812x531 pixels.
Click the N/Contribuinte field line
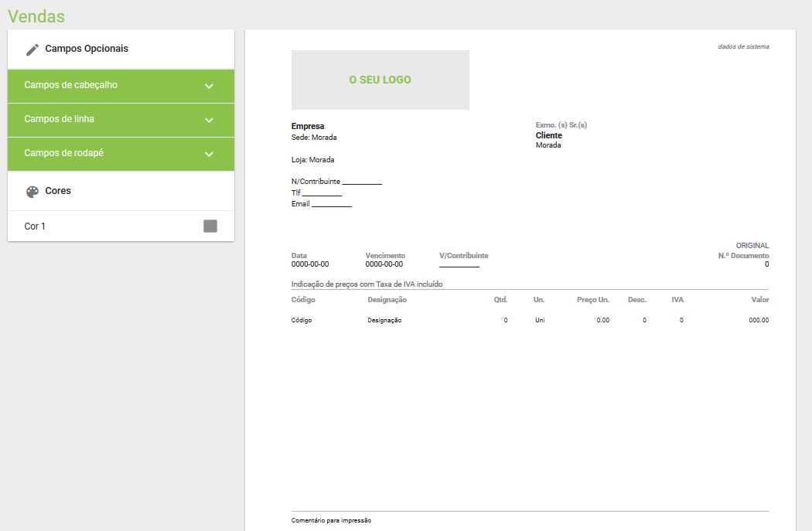coord(336,181)
